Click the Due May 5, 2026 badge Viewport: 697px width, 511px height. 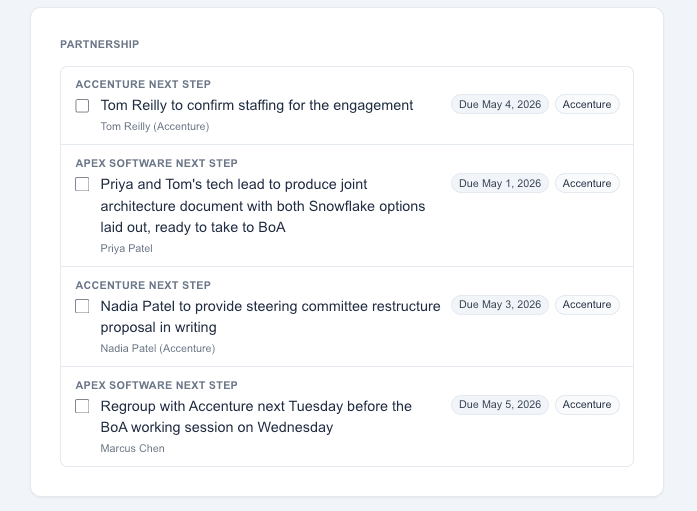pos(500,405)
